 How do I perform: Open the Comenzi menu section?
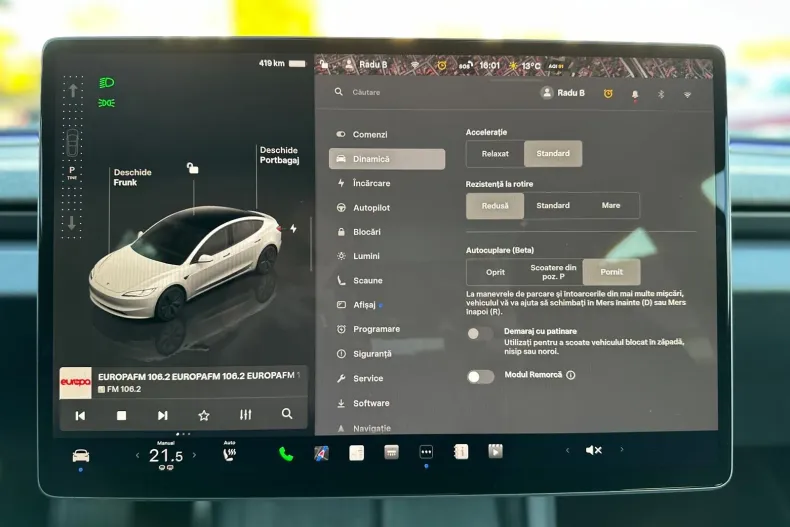(x=386, y=135)
